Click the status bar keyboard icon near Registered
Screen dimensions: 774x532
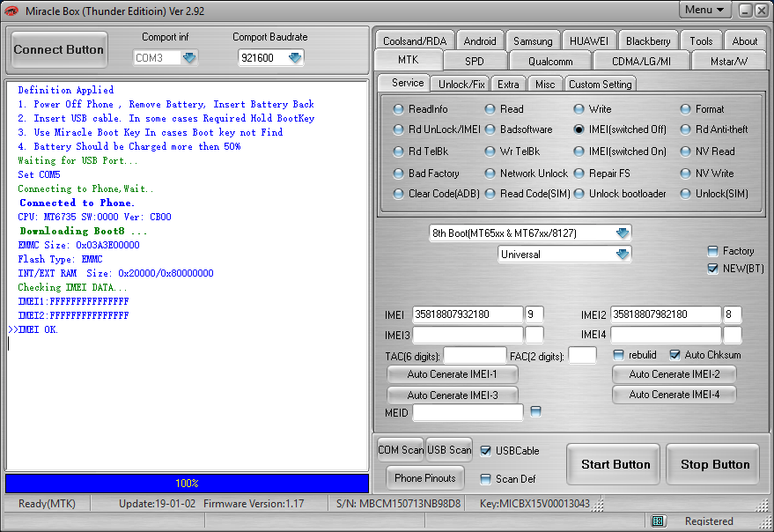click(x=657, y=521)
